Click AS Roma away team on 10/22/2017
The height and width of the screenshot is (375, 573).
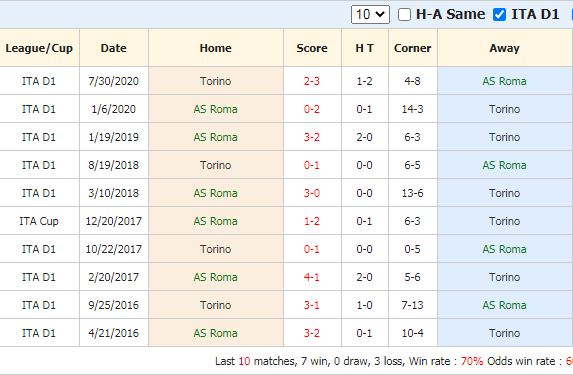coord(504,249)
